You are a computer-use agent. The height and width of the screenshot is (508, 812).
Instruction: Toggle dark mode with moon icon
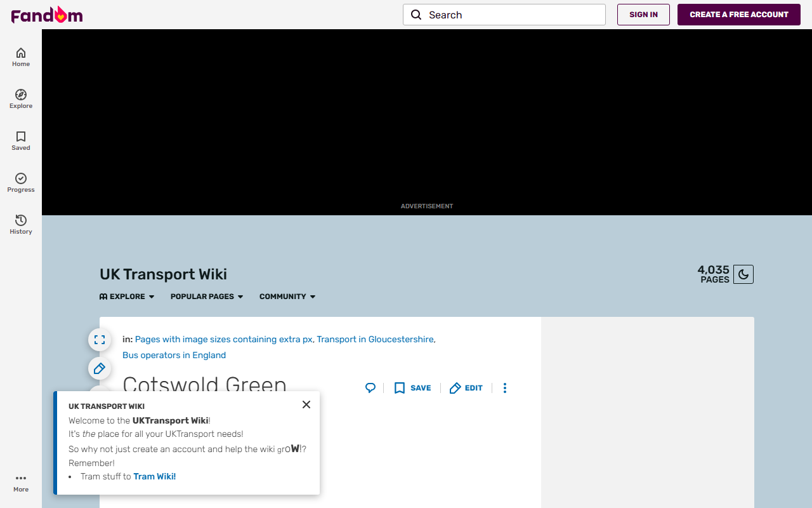(743, 274)
